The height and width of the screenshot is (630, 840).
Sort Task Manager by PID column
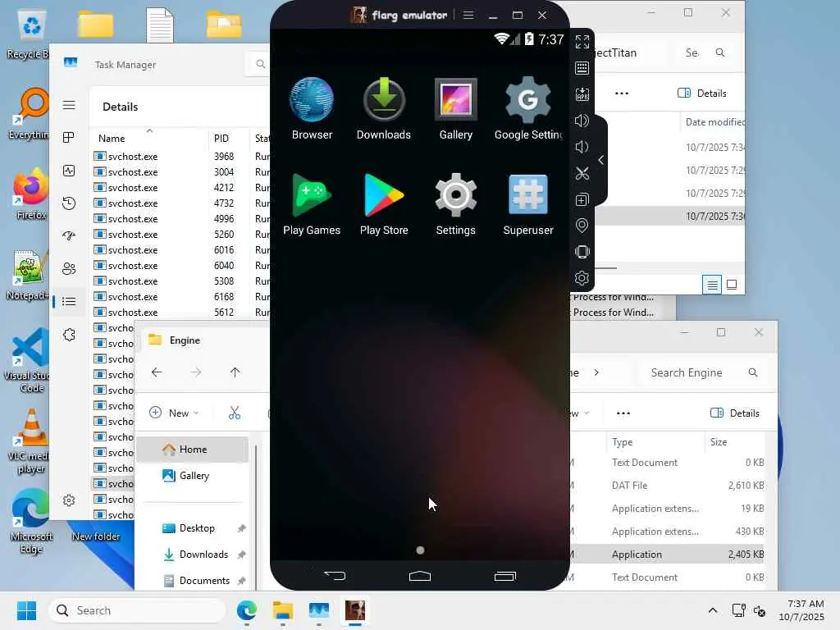[221, 138]
